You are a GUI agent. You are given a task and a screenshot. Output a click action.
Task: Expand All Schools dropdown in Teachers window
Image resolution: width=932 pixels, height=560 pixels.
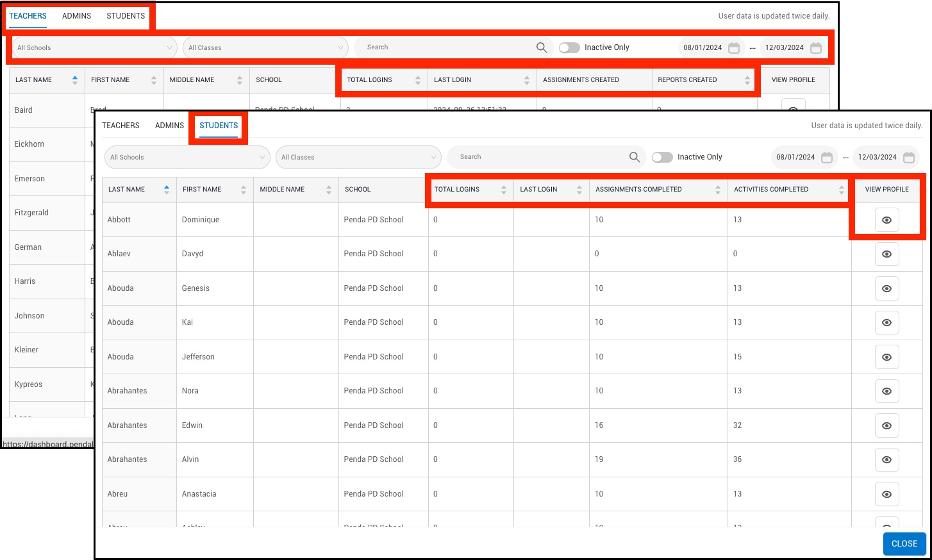94,47
